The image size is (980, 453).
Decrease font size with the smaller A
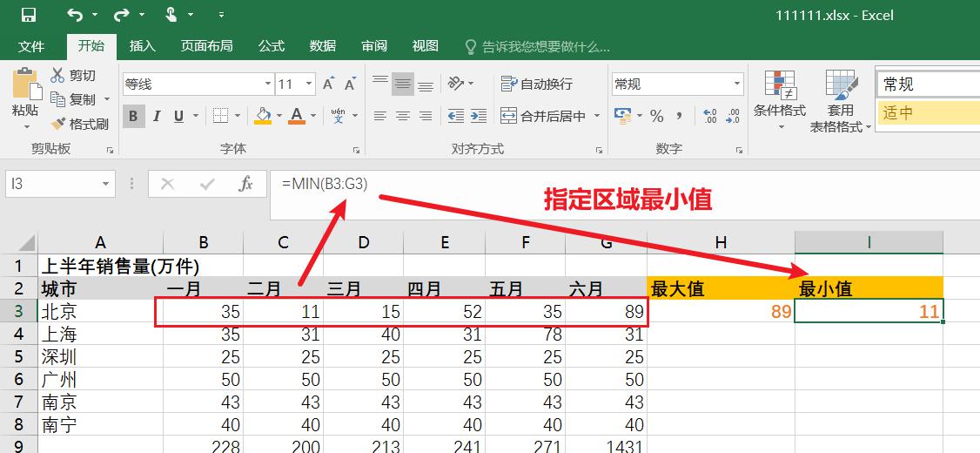click(350, 84)
